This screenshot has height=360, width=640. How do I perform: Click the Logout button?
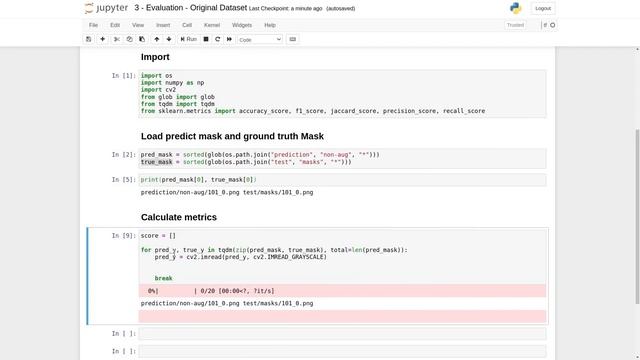point(543,8)
